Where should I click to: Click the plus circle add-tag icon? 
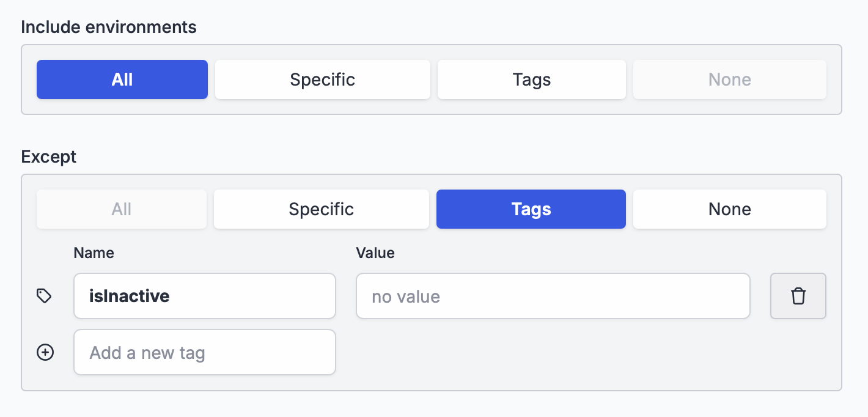(x=45, y=352)
